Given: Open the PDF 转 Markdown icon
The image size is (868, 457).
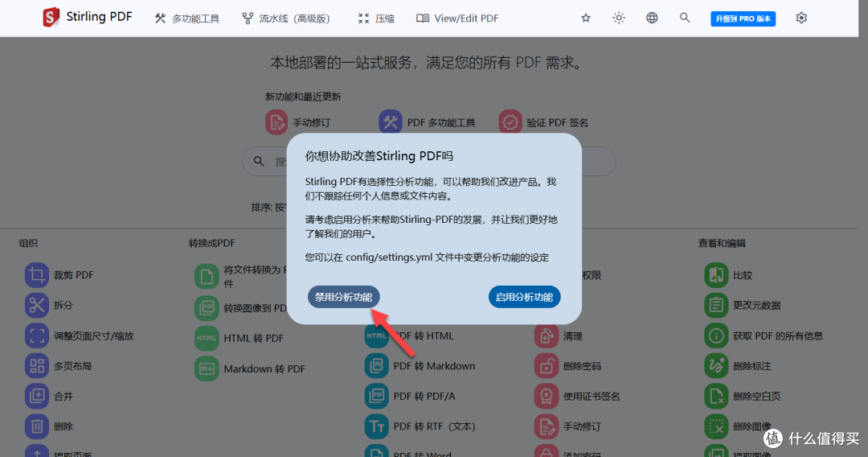Looking at the screenshot, I should [376, 366].
